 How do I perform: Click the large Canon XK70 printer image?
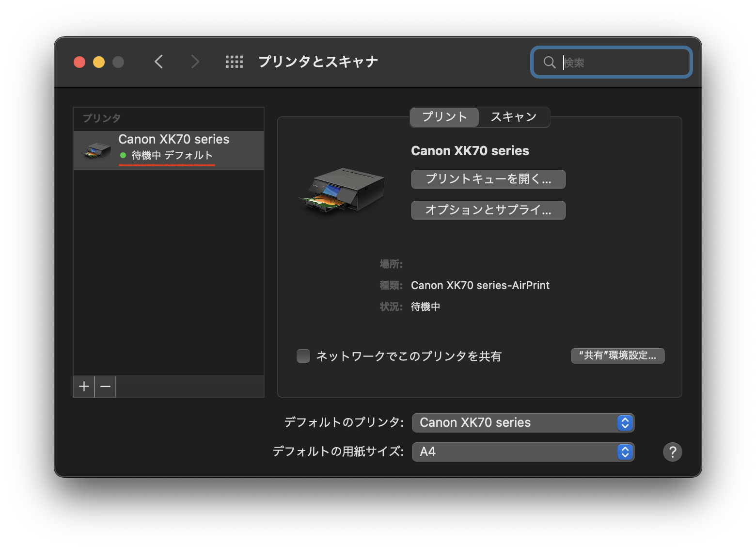pos(343,190)
